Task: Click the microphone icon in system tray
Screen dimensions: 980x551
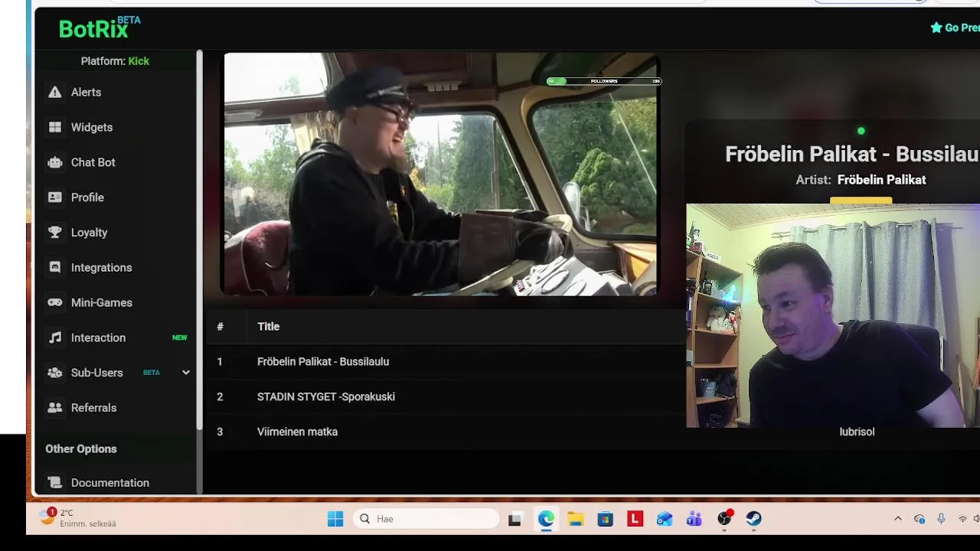Action: [941, 519]
